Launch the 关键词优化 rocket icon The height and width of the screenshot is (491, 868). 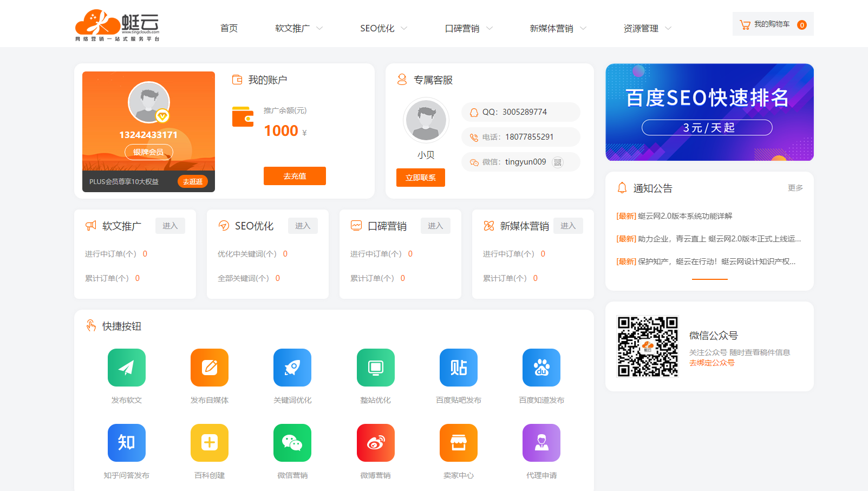pos(292,368)
